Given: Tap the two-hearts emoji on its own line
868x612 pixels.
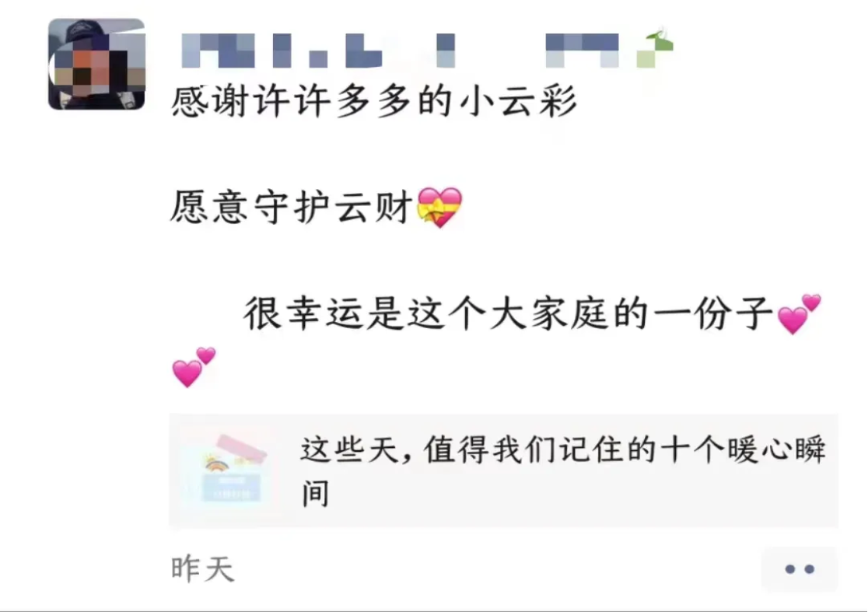Looking at the screenshot, I should [x=194, y=367].
